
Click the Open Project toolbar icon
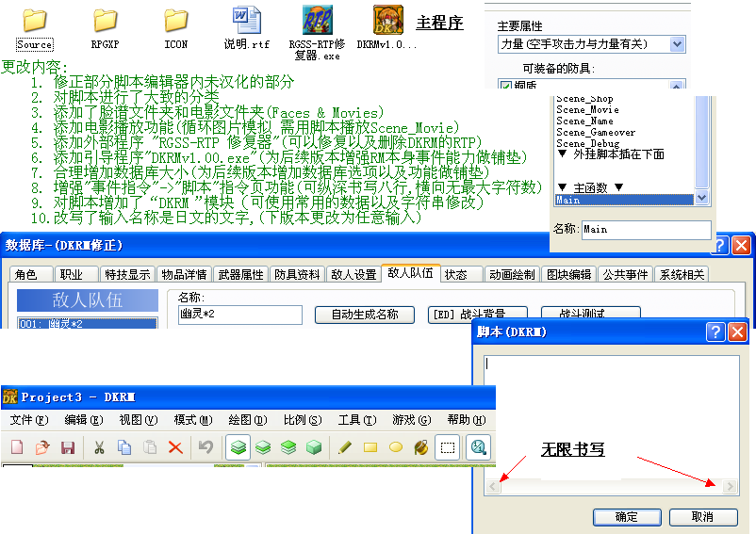[x=42, y=447]
